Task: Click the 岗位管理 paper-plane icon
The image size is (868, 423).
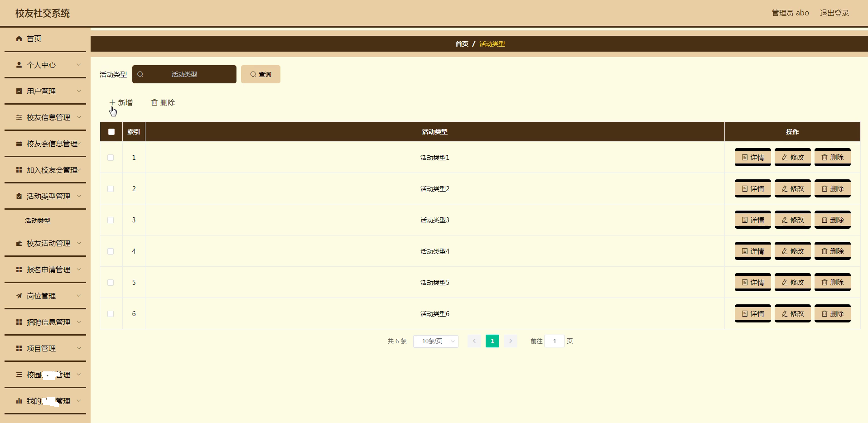Action: [19, 296]
